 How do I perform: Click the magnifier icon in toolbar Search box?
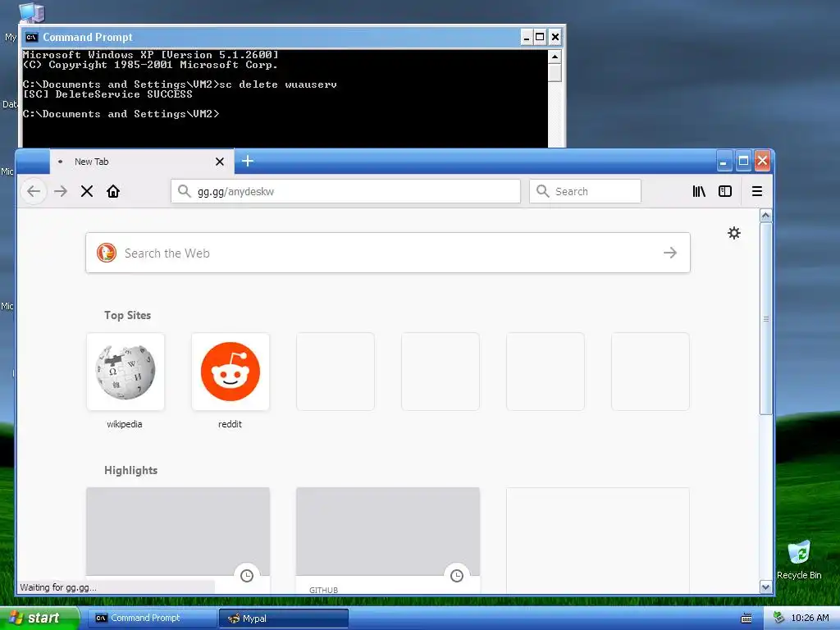coord(543,191)
